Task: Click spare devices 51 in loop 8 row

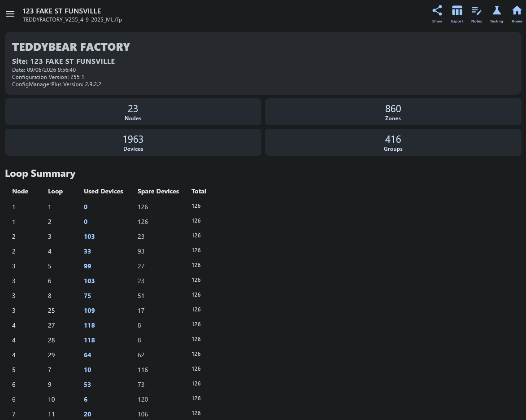Action: pyautogui.click(x=141, y=296)
